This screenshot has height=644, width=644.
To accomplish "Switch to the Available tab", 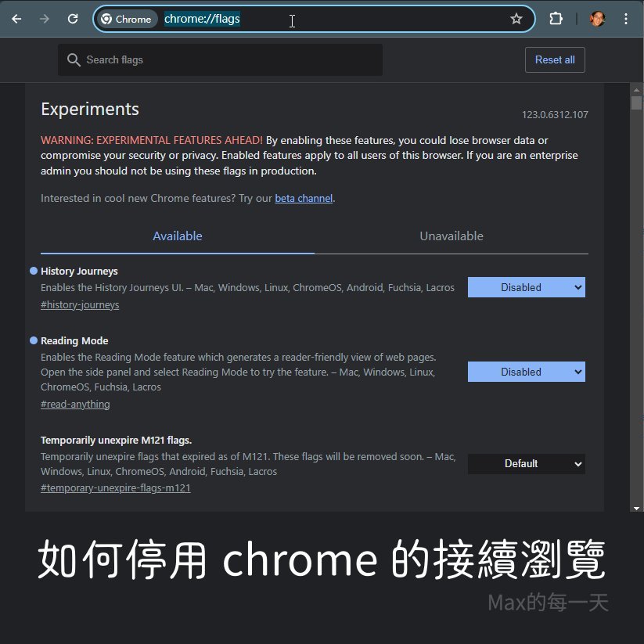I will pos(178,236).
